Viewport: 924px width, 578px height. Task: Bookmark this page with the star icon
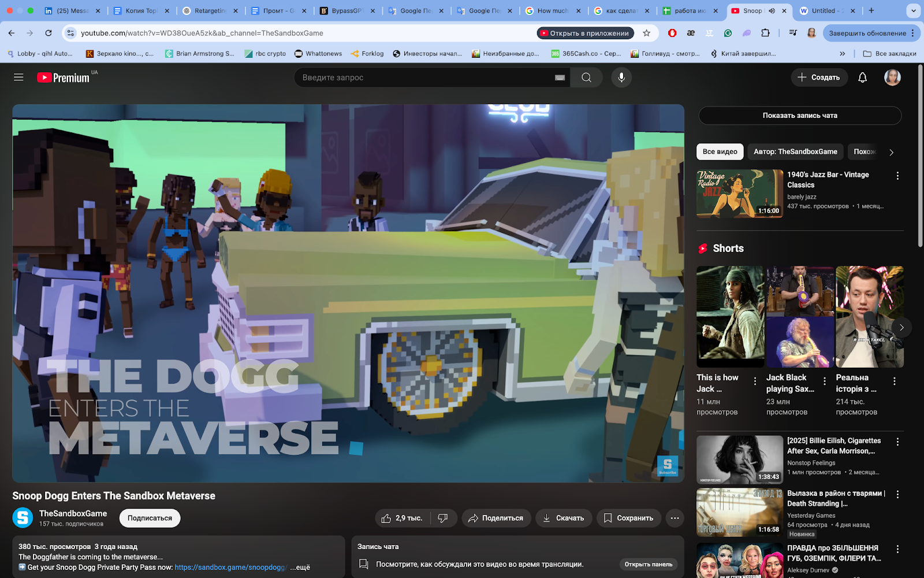click(x=647, y=33)
